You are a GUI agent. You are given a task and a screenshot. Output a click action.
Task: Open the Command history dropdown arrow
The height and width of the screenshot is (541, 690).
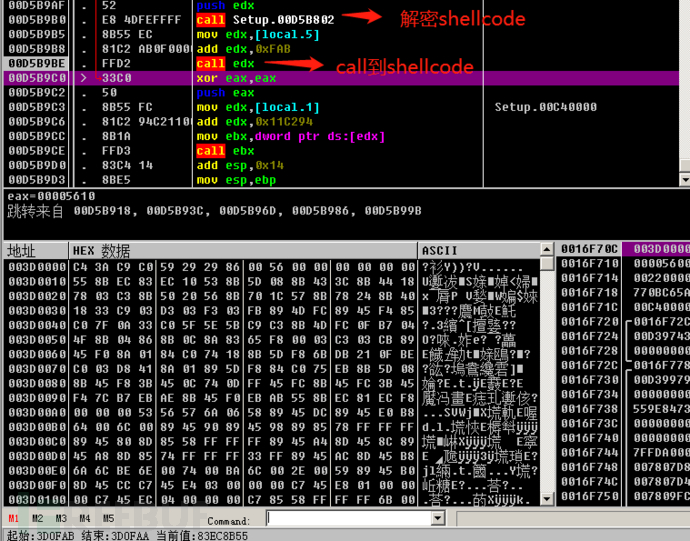(438, 519)
